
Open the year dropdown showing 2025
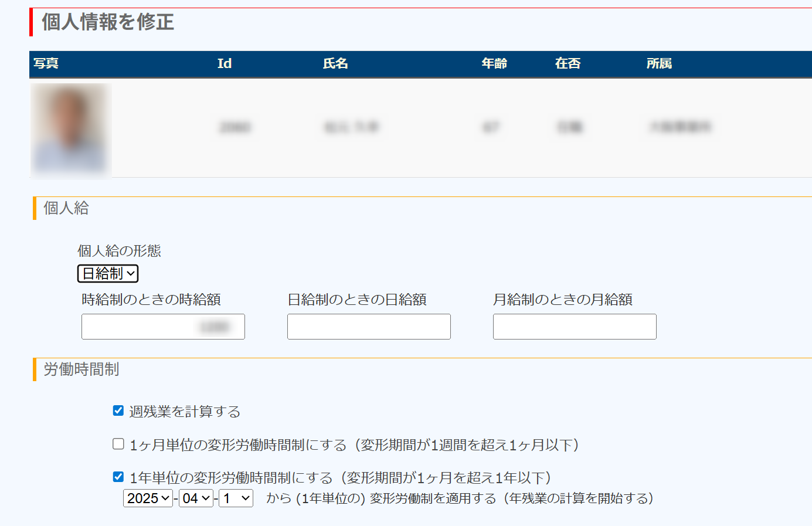[x=148, y=498]
